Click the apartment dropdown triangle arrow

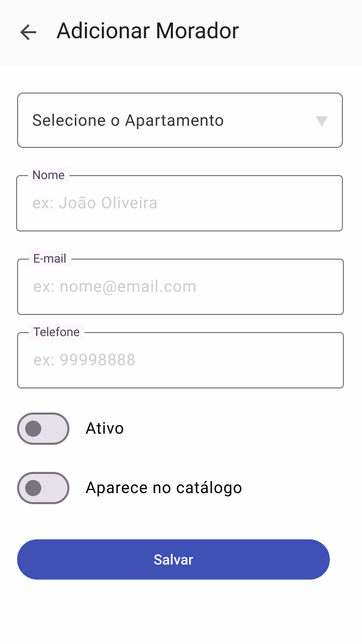coord(322,121)
